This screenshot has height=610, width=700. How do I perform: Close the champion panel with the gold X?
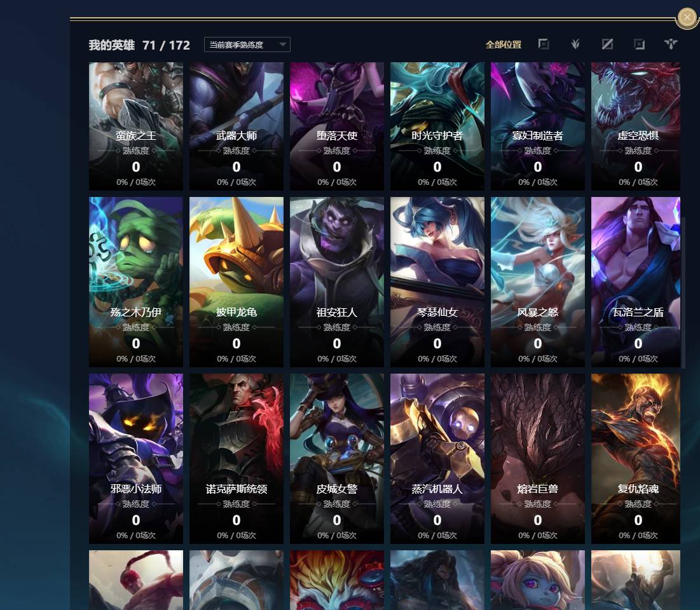coord(687,18)
